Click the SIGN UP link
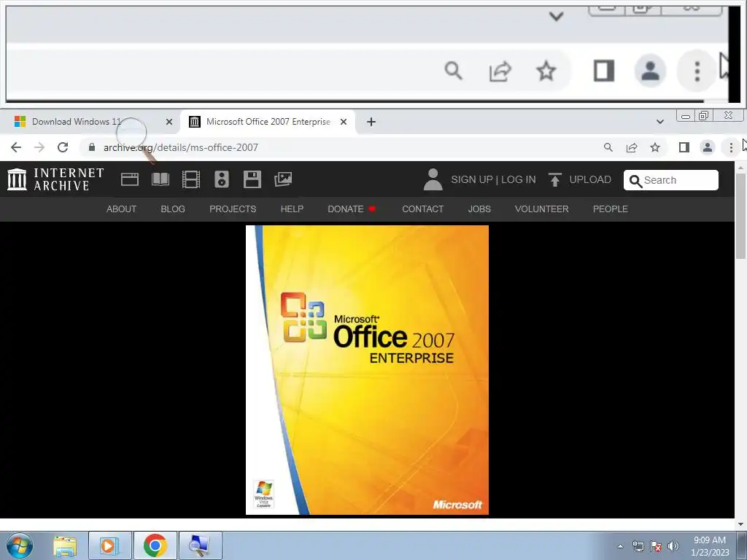 click(x=472, y=179)
